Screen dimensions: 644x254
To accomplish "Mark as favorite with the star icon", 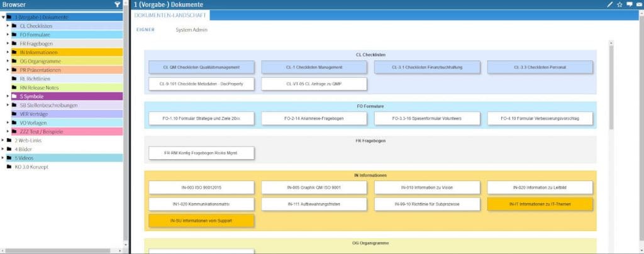I will pos(619,4).
